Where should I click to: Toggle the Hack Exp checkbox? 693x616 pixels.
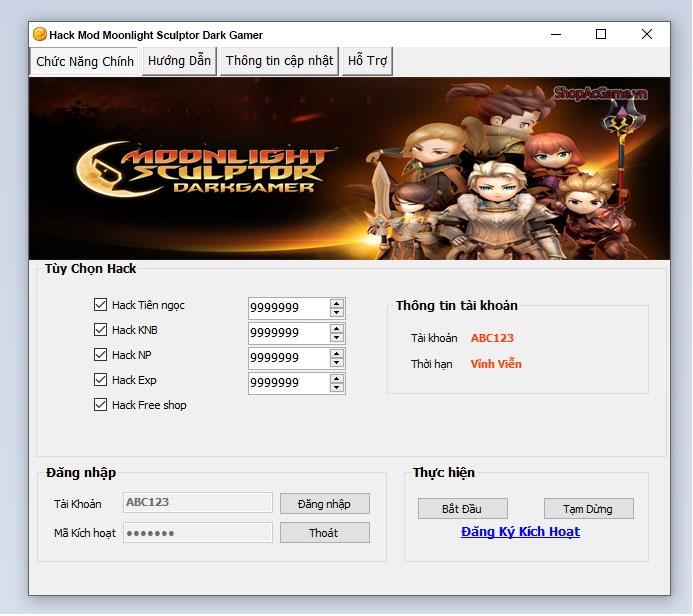click(x=100, y=380)
